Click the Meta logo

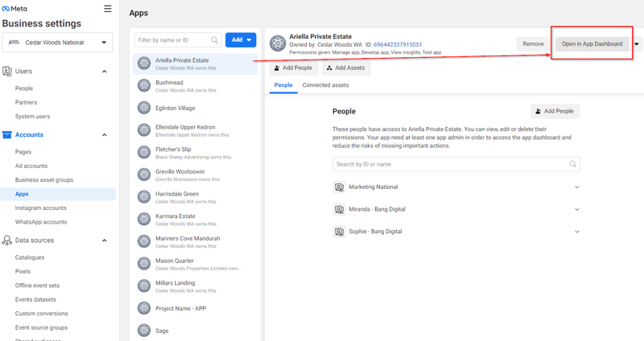pyautogui.click(x=14, y=9)
